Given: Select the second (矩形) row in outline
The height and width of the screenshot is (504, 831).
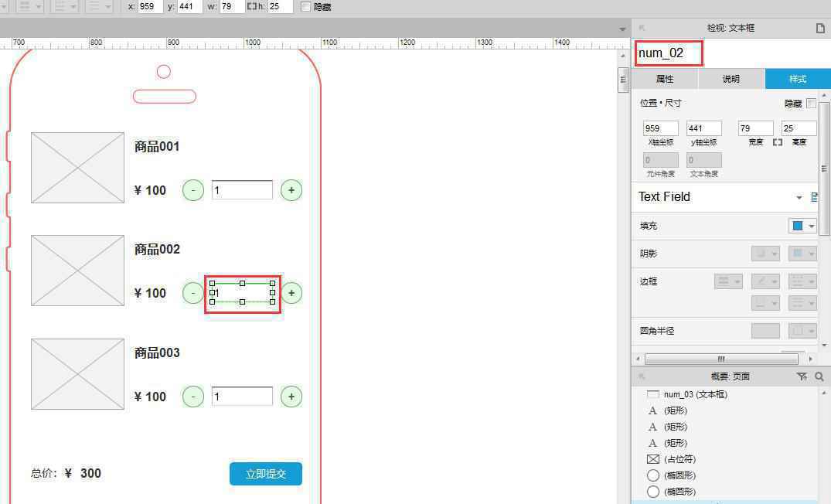Looking at the screenshot, I should click(669, 427).
